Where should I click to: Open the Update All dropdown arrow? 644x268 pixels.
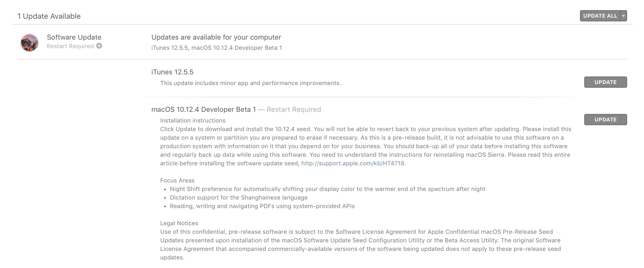[x=624, y=16]
